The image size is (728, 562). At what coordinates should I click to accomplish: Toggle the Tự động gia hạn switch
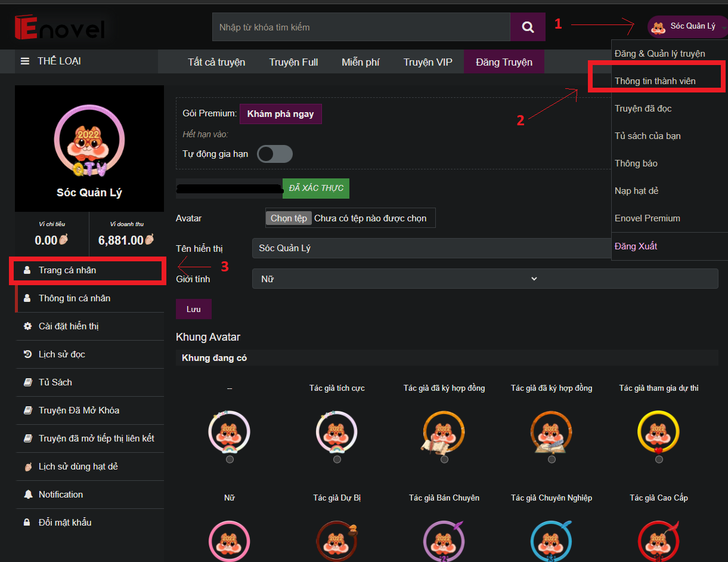tap(275, 154)
